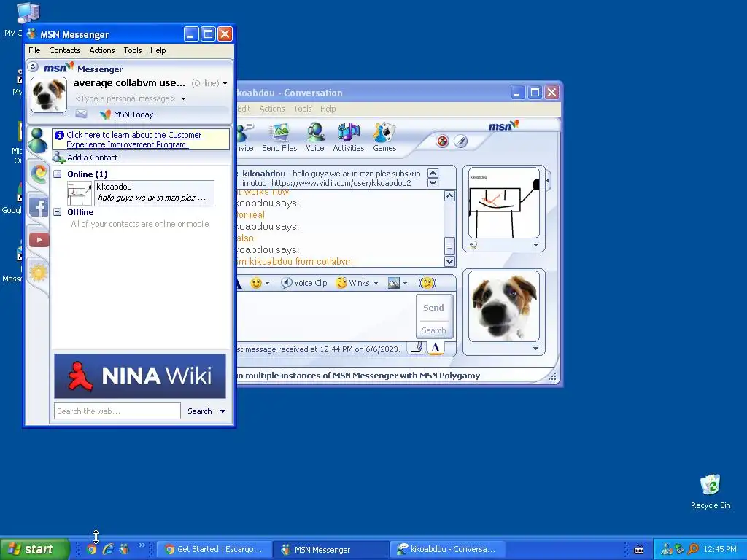Open my dog display picture options arrow
747x560 pixels.
[x=536, y=349]
